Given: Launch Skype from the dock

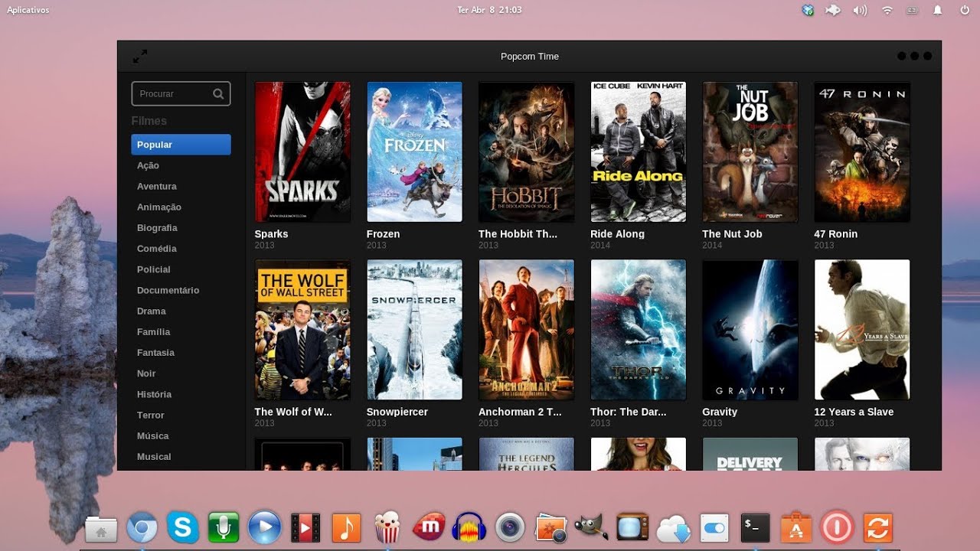Looking at the screenshot, I should tap(183, 528).
